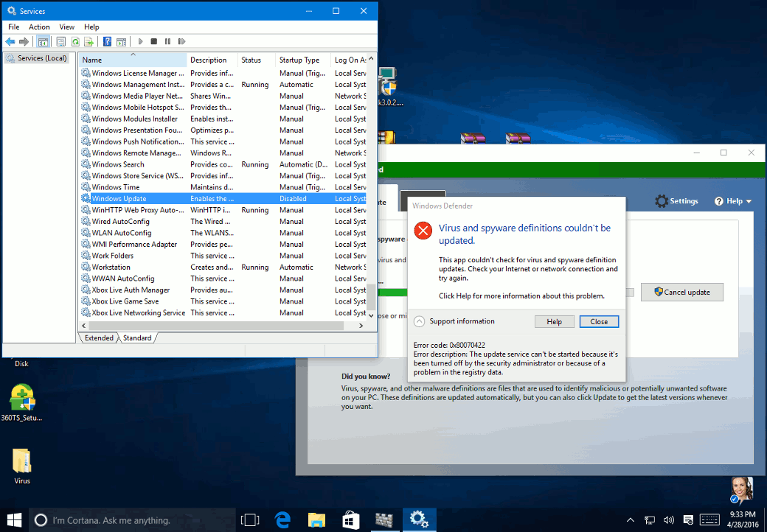Sort services by the Startup Type column
767x532 pixels.
(299, 60)
